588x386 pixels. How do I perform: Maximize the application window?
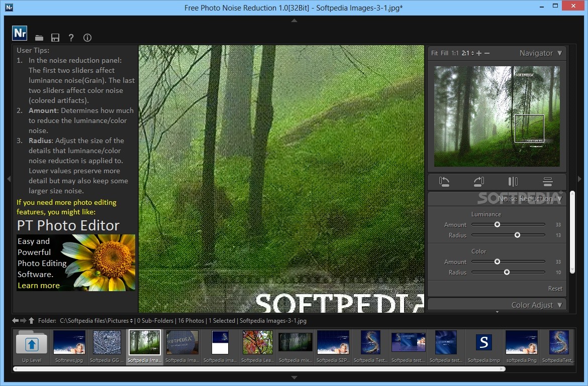tap(555, 6)
